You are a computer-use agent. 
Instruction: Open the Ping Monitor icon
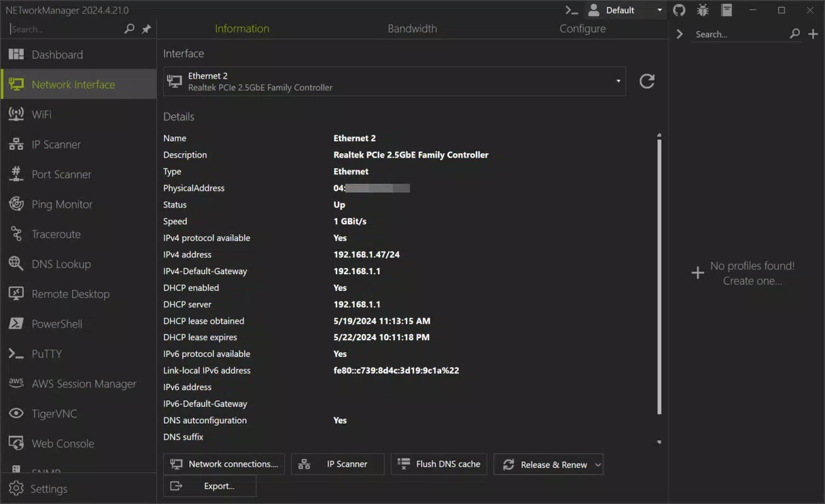[x=16, y=204]
